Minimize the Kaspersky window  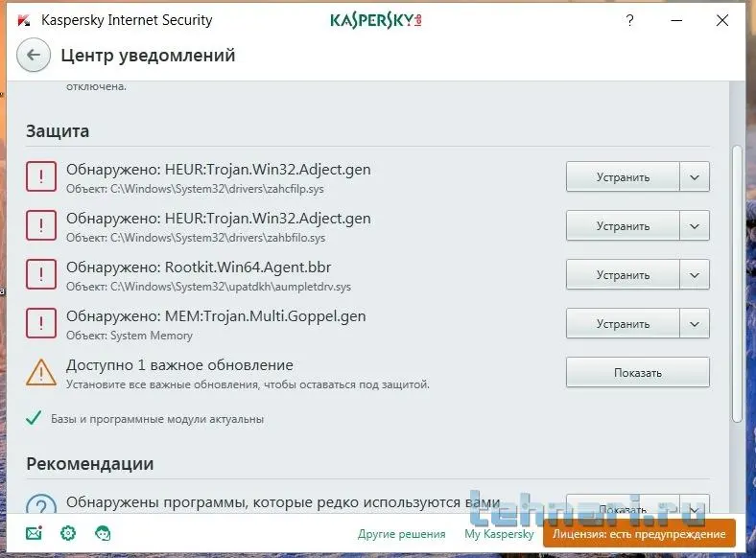[x=676, y=20]
